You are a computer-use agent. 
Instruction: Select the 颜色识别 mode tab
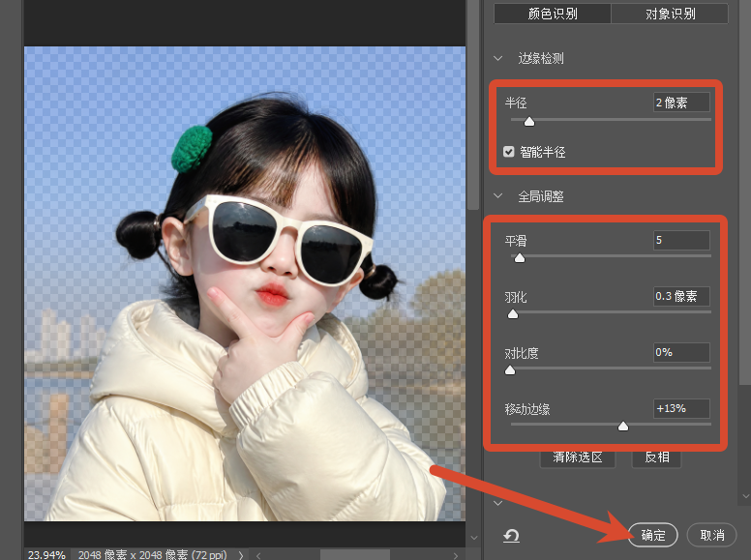click(x=553, y=14)
